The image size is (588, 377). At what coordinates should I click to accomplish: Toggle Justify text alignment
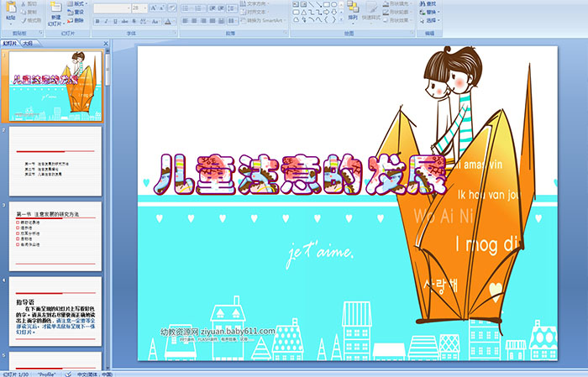[x=213, y=21]
